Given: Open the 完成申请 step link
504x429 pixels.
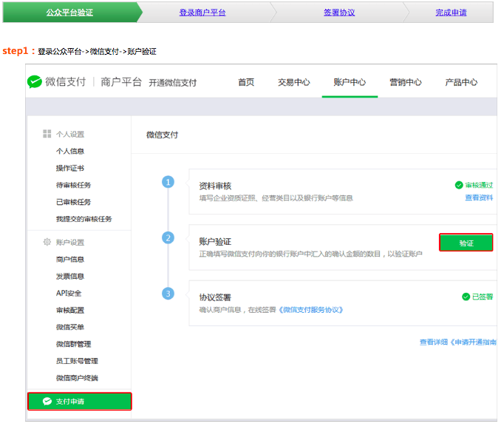Looking at the screenshot, I should coord(451,13).
